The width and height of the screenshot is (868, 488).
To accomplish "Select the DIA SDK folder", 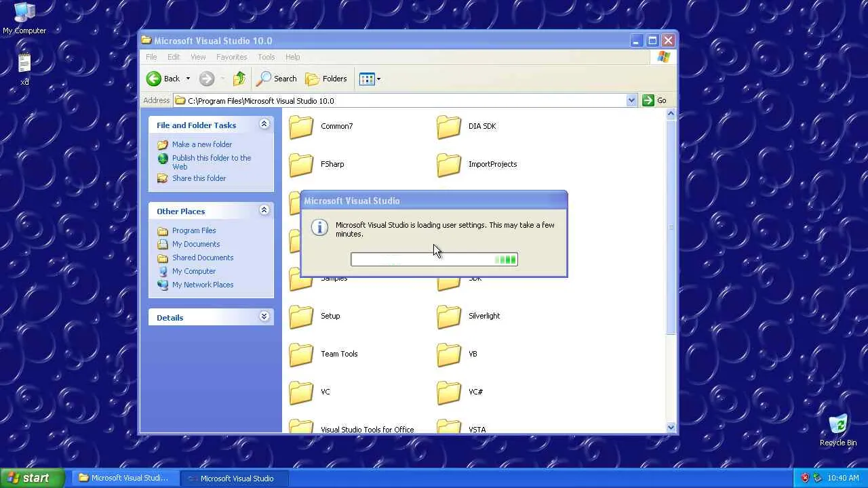I will [x=467, y=127].
